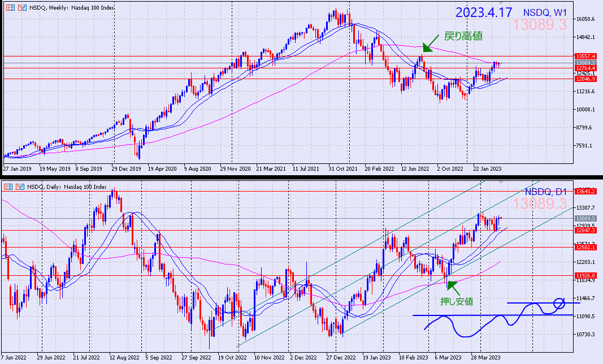This screenshot has height=364, width=603.
Task: Click the '21 Jul 2022' time scale label
Action: (86, 357)
